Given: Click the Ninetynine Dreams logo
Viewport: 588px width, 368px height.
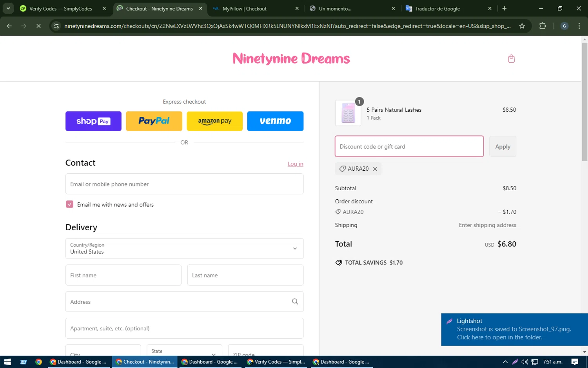Looking at the screenshot, I should [291, 58].
